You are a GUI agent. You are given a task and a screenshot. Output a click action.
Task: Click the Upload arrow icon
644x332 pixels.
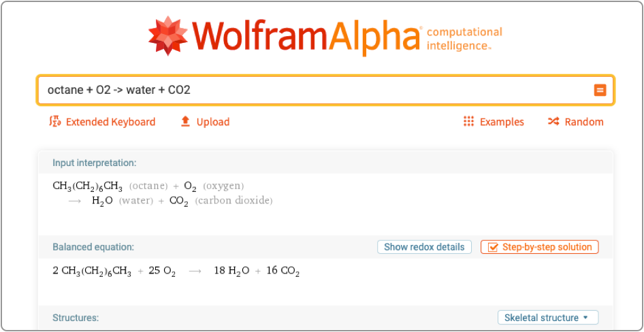point(185,122)
